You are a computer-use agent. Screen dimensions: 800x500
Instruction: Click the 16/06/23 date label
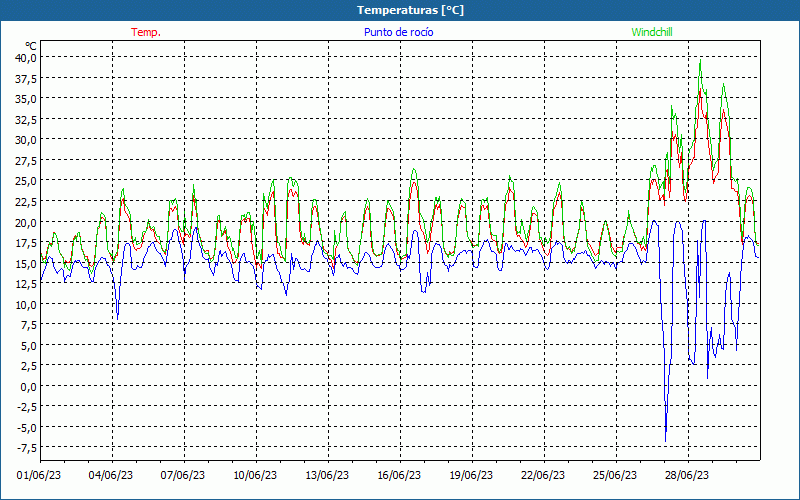click(399, 476)
